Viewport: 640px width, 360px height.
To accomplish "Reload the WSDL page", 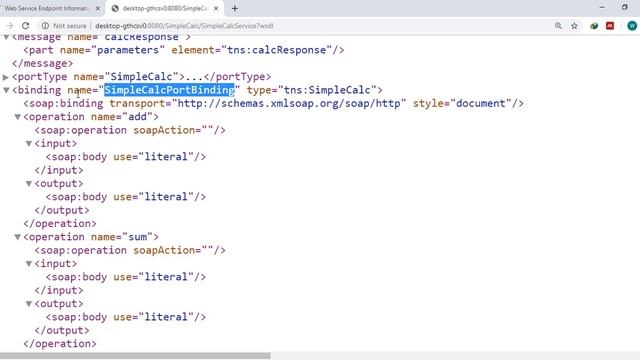I will (25, 26).
